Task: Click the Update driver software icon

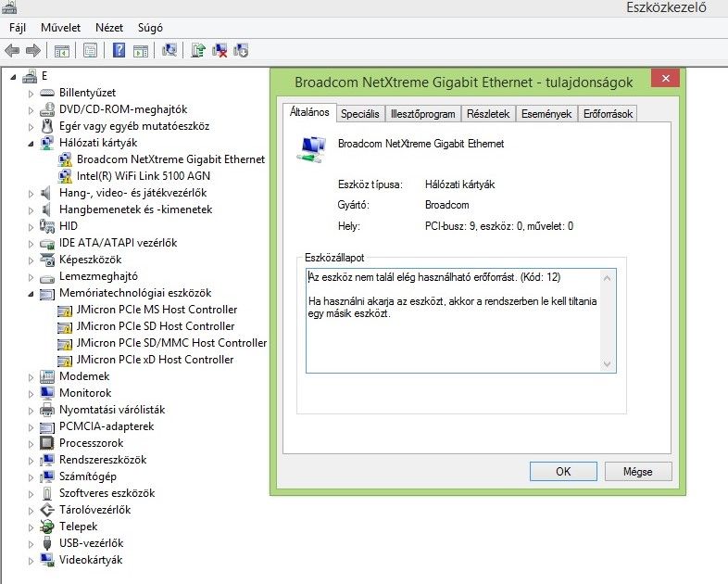Action: click(198, 50)
